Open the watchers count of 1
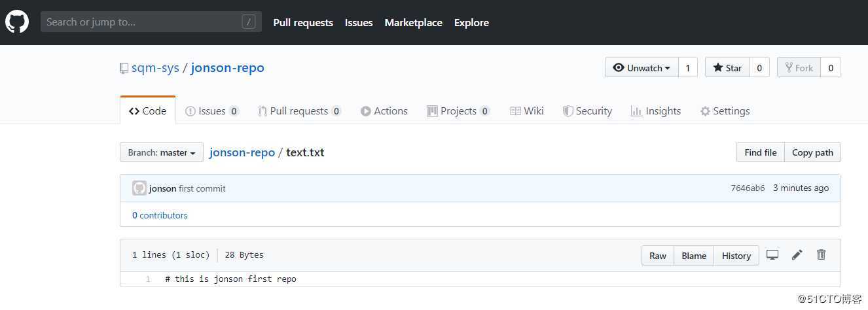Image resolution: width=868 pixels, height=310 pixels. 687,67
